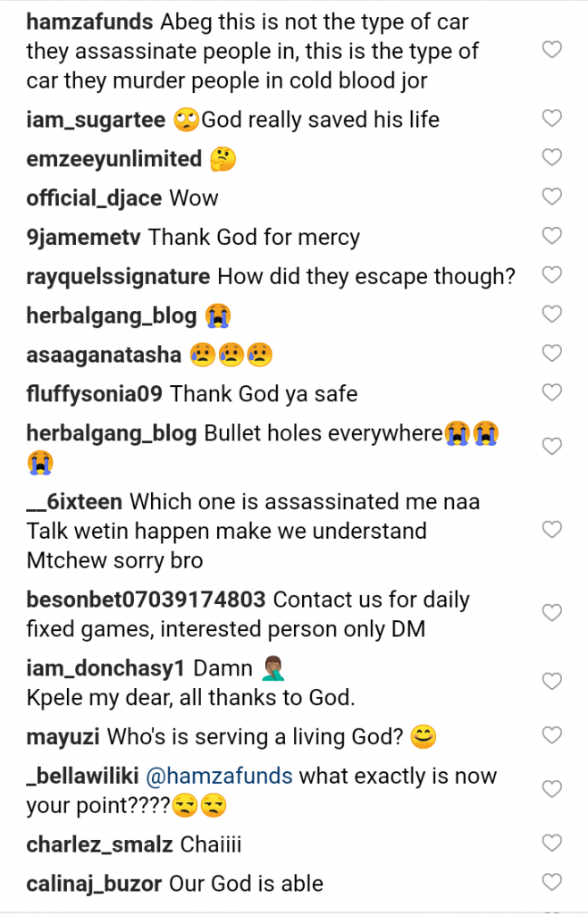Viewport: 588px width, 915px height.
Task: Toggle like on mayuzi's comment
Action: coord(552,736)
